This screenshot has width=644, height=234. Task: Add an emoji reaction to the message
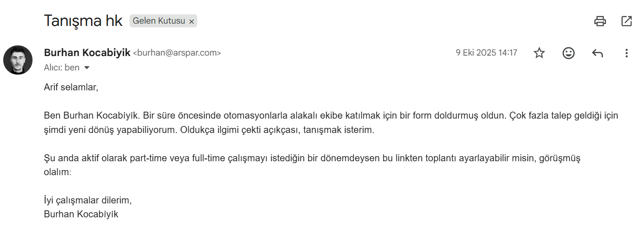(x=568, y=53)
